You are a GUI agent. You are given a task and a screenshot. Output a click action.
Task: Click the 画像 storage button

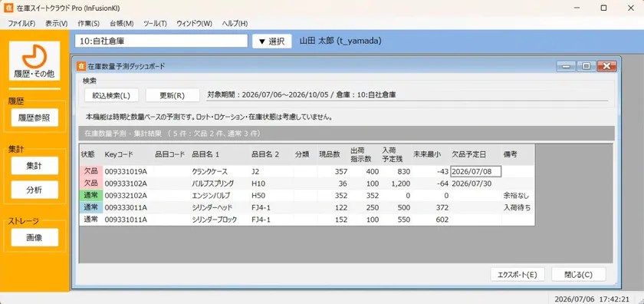pyautogui.click(x=34, y=237)
